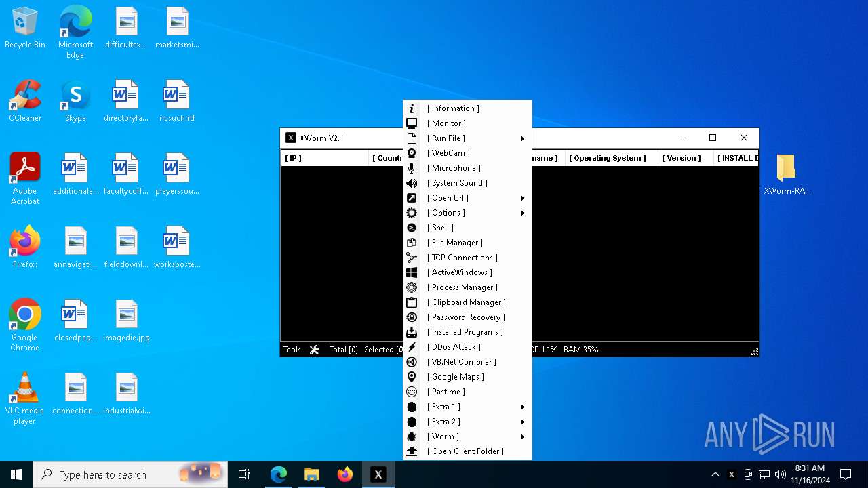Open the Recycle Bin desktop icon
This screenshot has height=488, width=868.
[25, 28]
